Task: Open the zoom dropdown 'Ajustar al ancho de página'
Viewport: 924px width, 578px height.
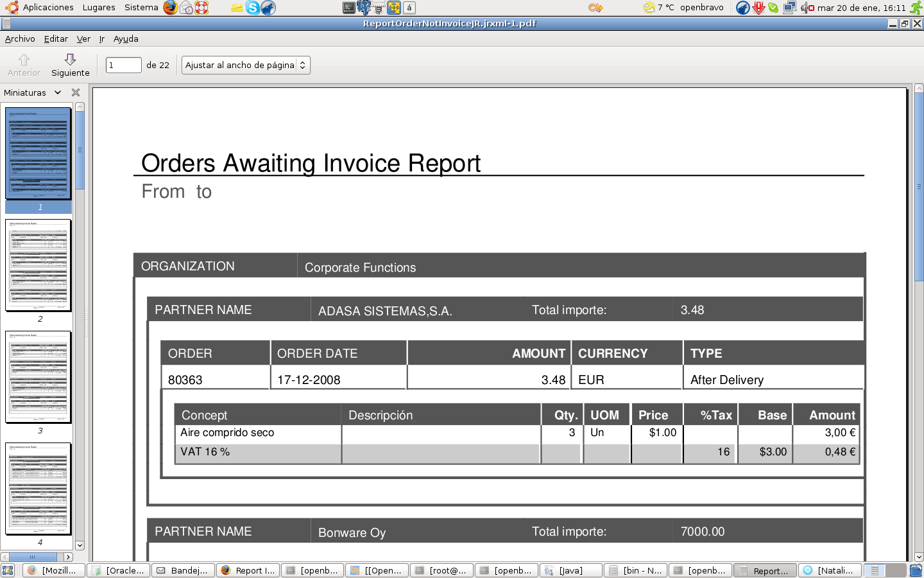Action: 246,65
